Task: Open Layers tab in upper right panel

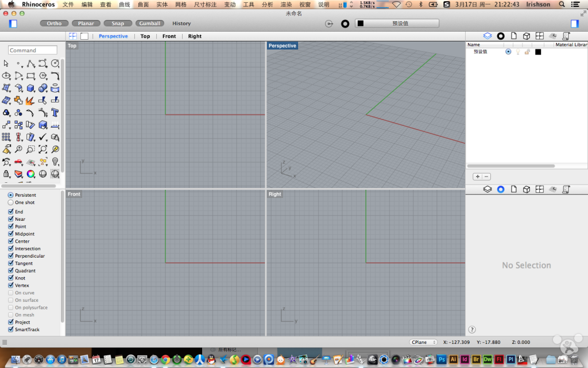Action: pyautogui.click(x=488, y=36)
